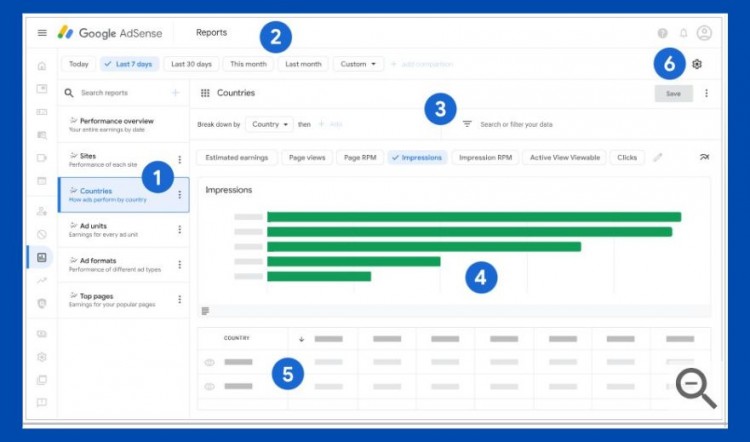This screenshot has width=750, height=442.
Task: Toggle the Impressions metric chip
Action: click(x=417, y=157)
